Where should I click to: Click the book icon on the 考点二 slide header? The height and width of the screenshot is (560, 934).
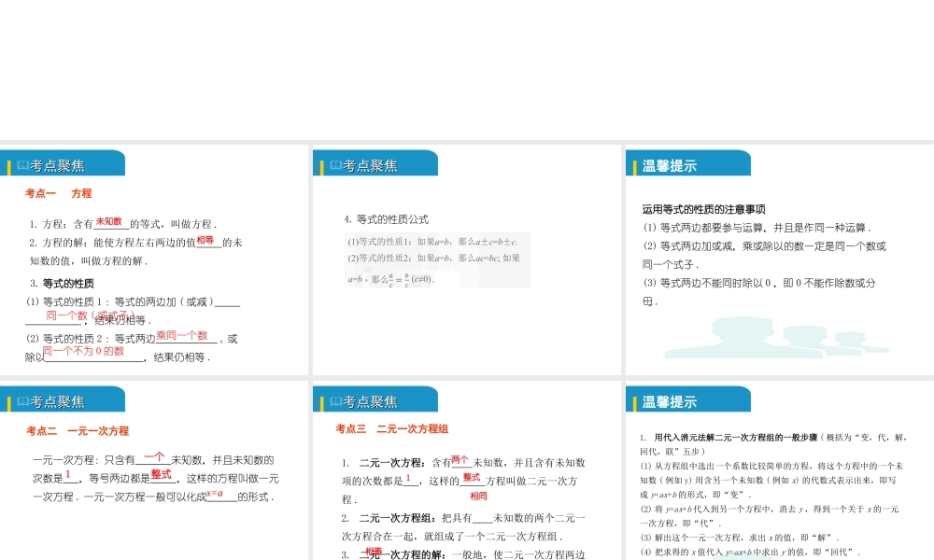(22, 401)
